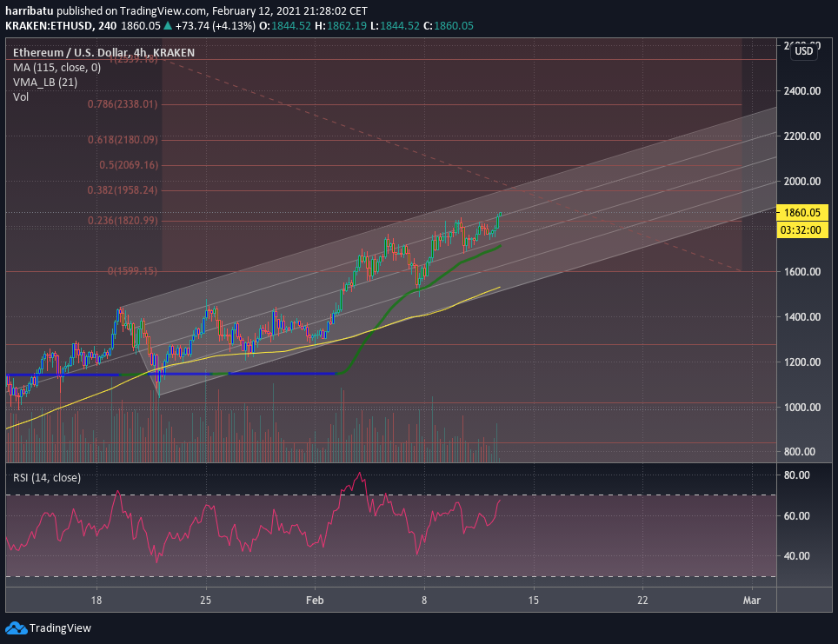Click the RSI 60.00 axis label
838x644 pixels.
click(796, 515)
